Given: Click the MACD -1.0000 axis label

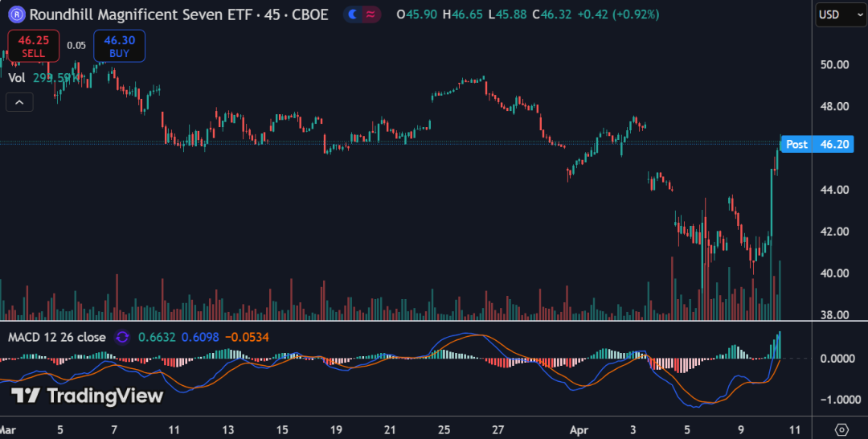Looking at the screenshot, I should point(840,400).
